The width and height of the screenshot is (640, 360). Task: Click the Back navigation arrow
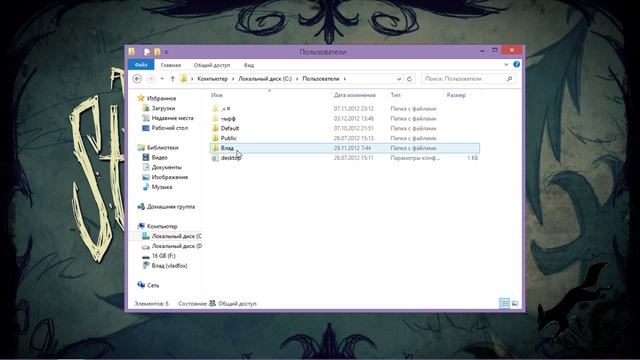(x=138, y=79)
